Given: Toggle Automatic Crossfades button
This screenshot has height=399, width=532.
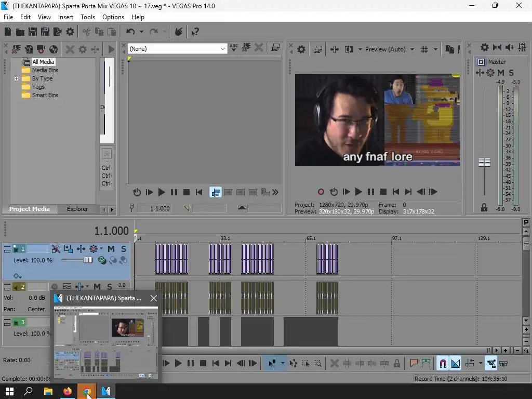Looking at the screenshot, I should coord(456,363).
